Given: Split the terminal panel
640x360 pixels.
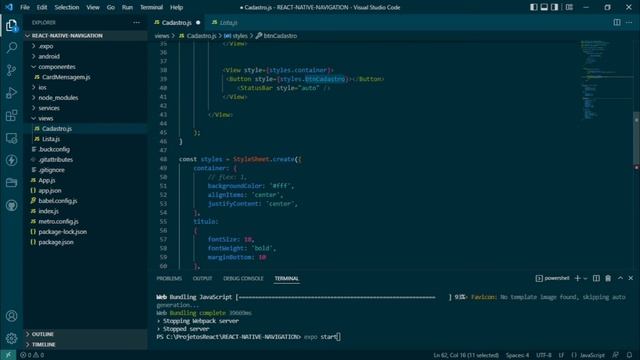Looking at the screenshot, I should 596,278.
